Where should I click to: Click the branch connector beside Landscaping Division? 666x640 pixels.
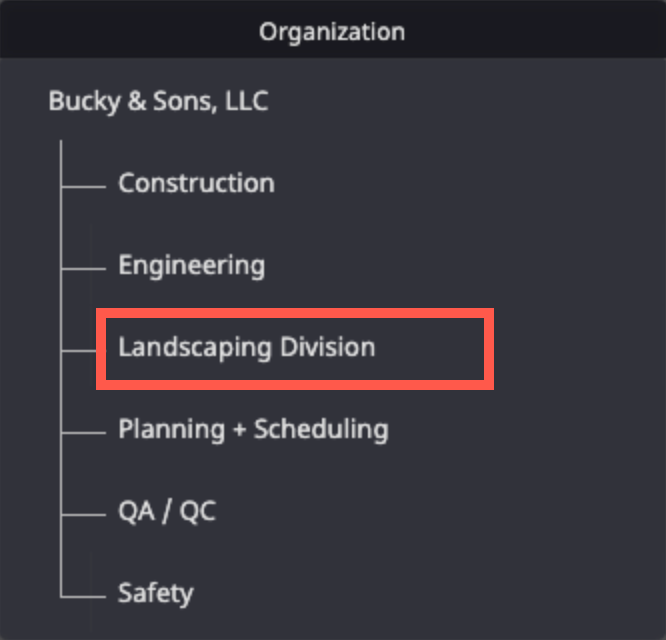pyautogui.click(x=79, y=350)
